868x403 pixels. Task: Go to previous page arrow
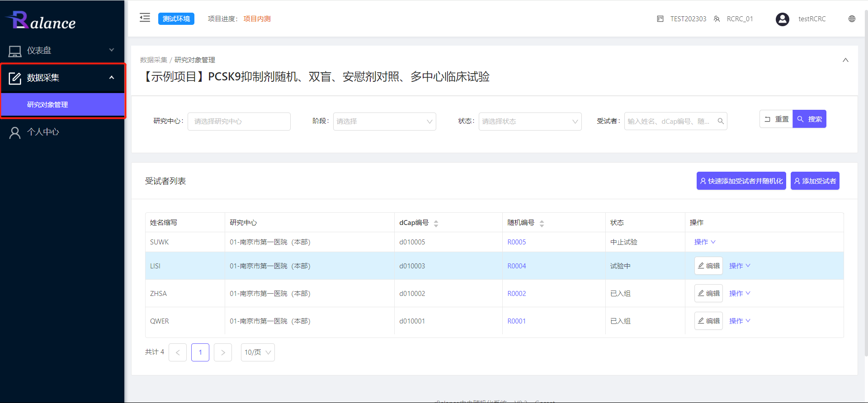tap(178, 352)
